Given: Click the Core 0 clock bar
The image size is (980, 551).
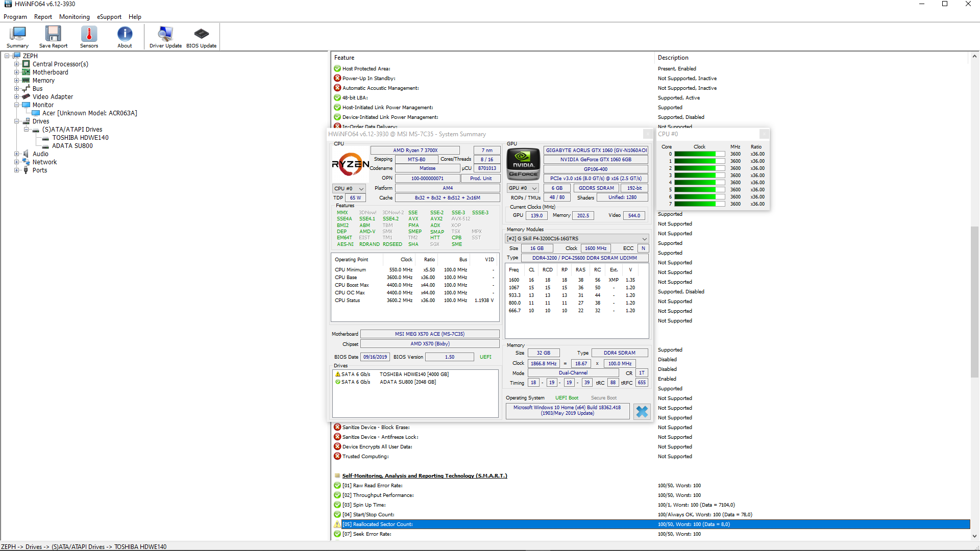Looking at the screenshot, I should pos(699,154).
